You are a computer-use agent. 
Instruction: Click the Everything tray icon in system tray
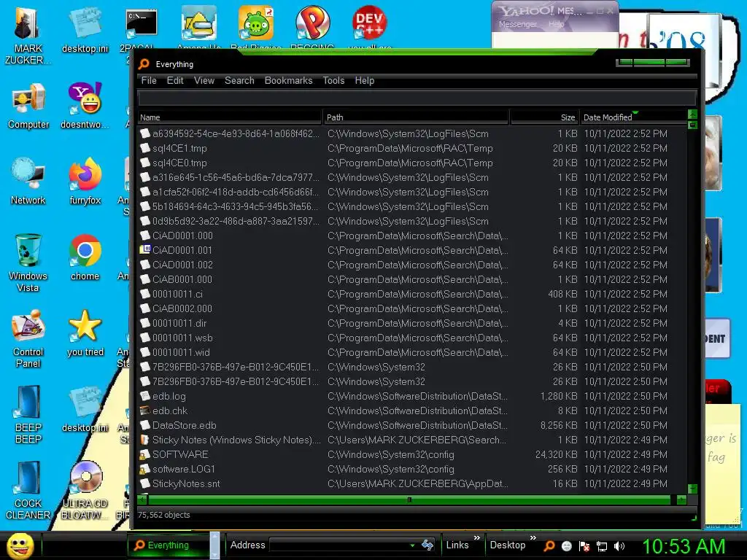click(549, 545)
